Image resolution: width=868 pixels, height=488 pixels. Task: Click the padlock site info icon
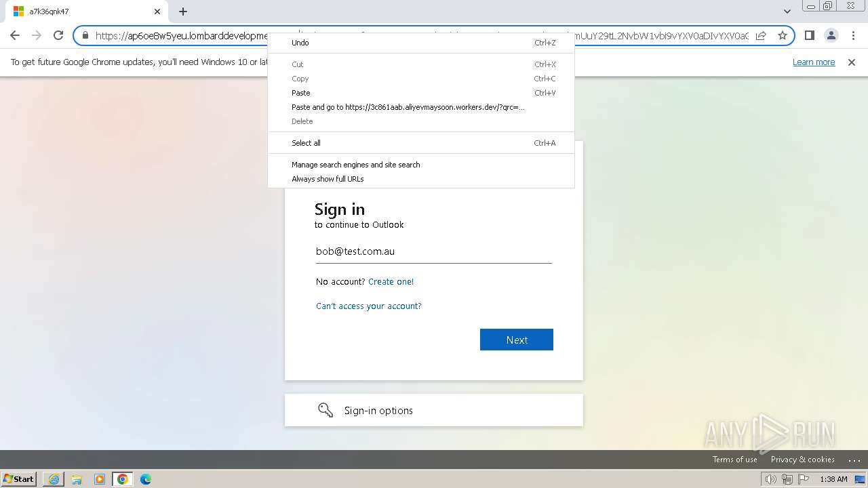[x=85, y=35]
